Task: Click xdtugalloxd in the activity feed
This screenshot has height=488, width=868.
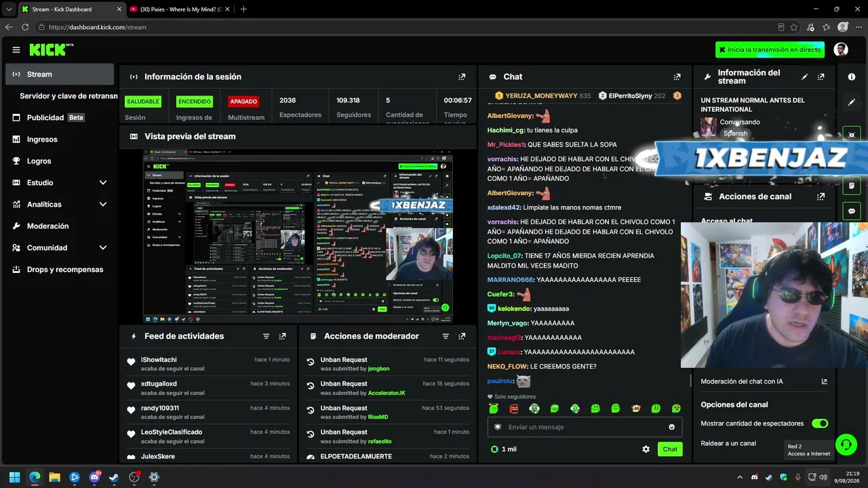Action: point(159,384)
